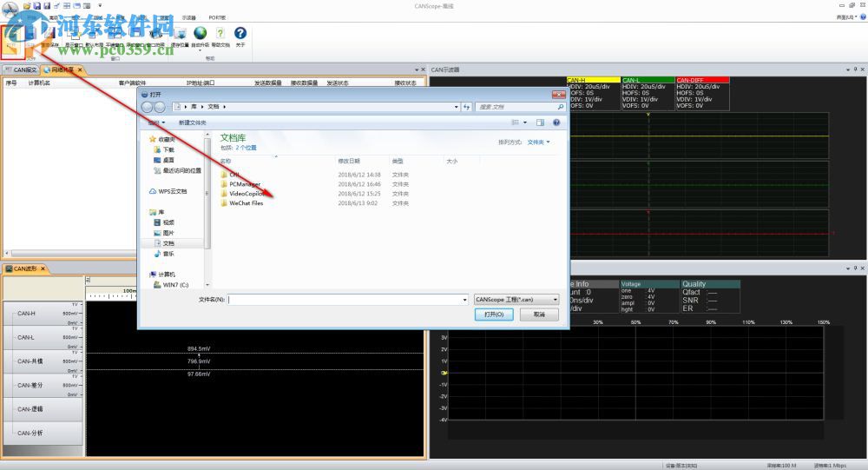Click the back navigation arrow in dialog

(147, 107)
